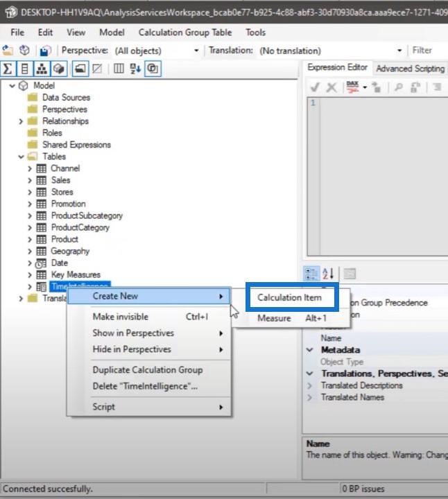Screen dimensions: 448x499
Task: Toggle the show hierarchies filter icon
Action: (x=42, y=69)
